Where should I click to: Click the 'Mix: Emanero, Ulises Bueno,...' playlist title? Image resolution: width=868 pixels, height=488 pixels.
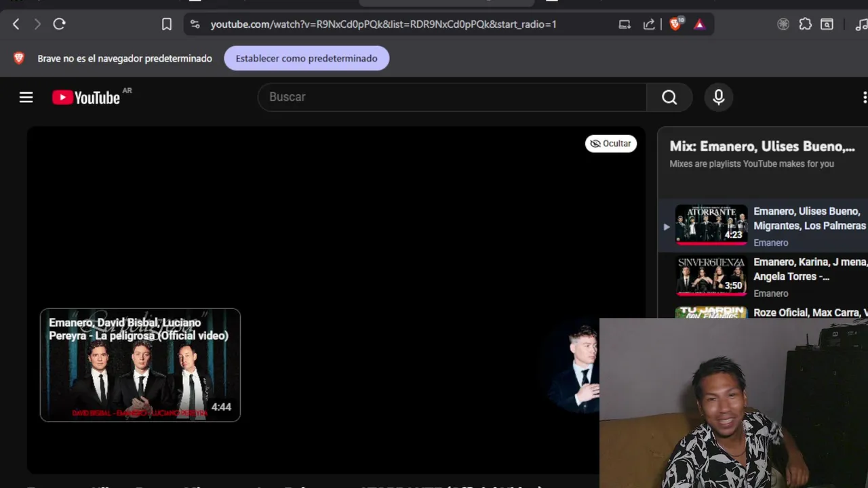tap(762, 146)
